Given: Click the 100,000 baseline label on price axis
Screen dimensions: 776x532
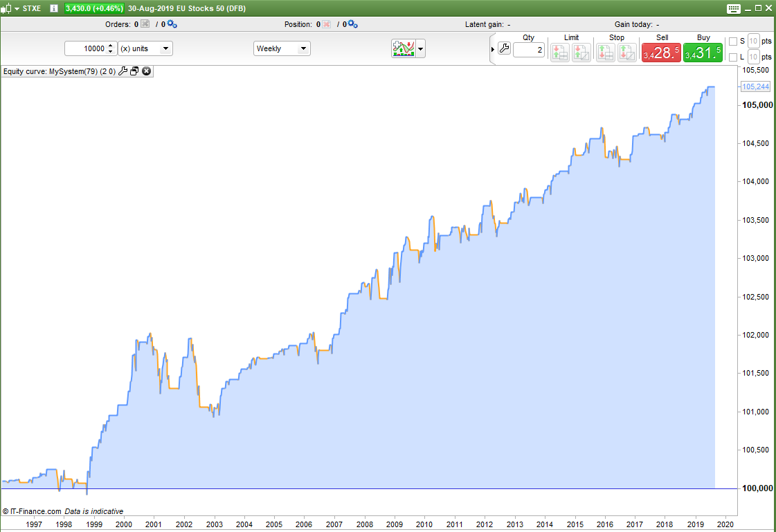Looking at the screenshot, I should pyautogui.click(x=757, y=488).
